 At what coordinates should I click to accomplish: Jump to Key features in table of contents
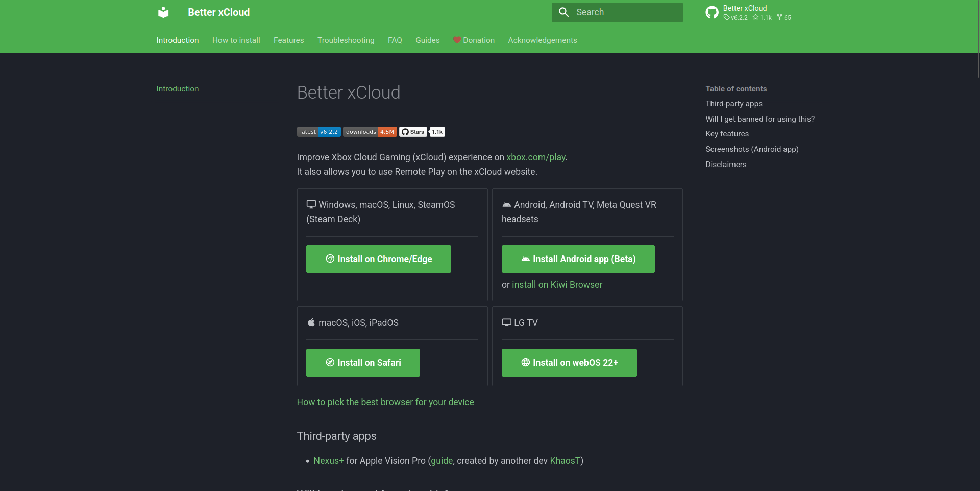pos(727,134)
